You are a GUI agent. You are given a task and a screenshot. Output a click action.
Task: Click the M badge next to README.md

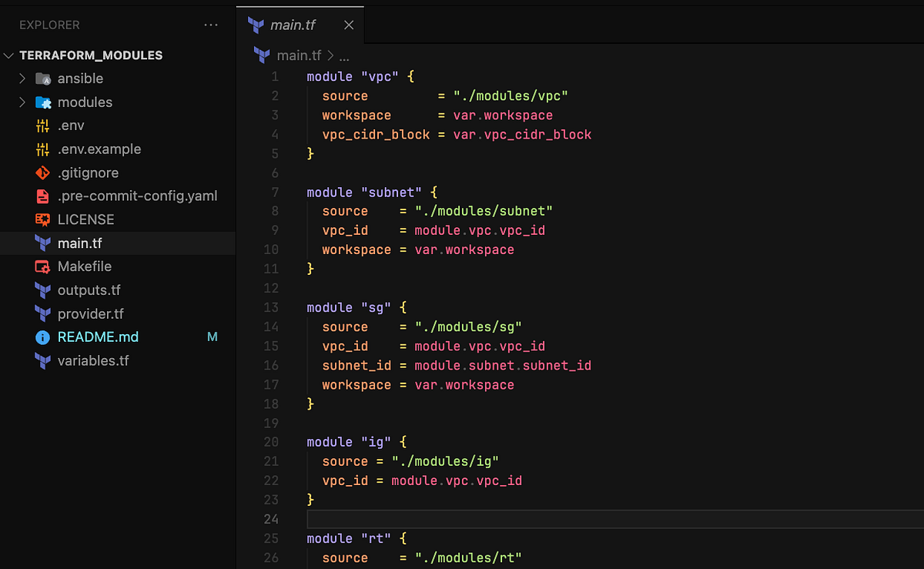[213, 336]
